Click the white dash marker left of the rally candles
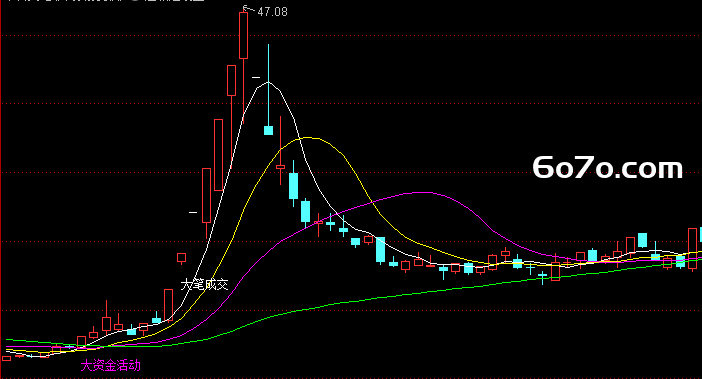702x379 pixels. point(193,212)
